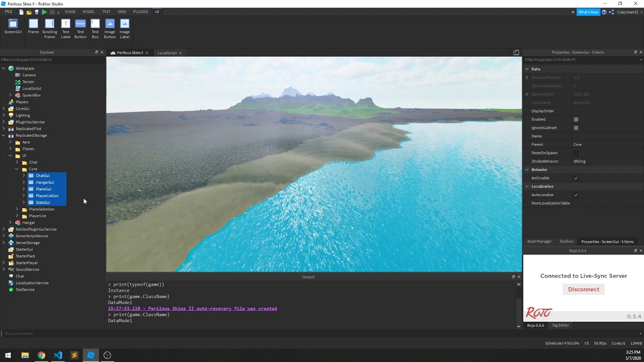Toggle the Enabled property checkbox
The width and height of the screenshot is (644, 362).
click(576, 119)
